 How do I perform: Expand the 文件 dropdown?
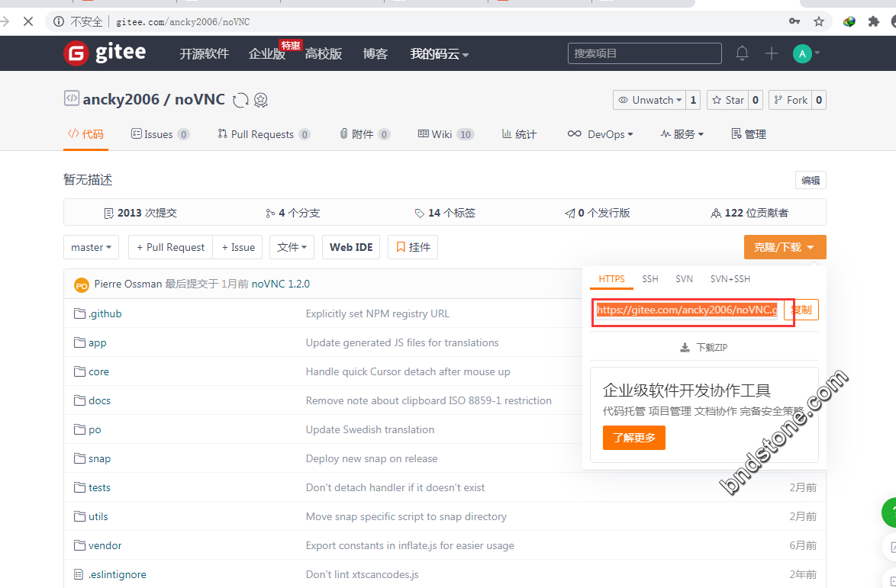(x=292, y=247)
